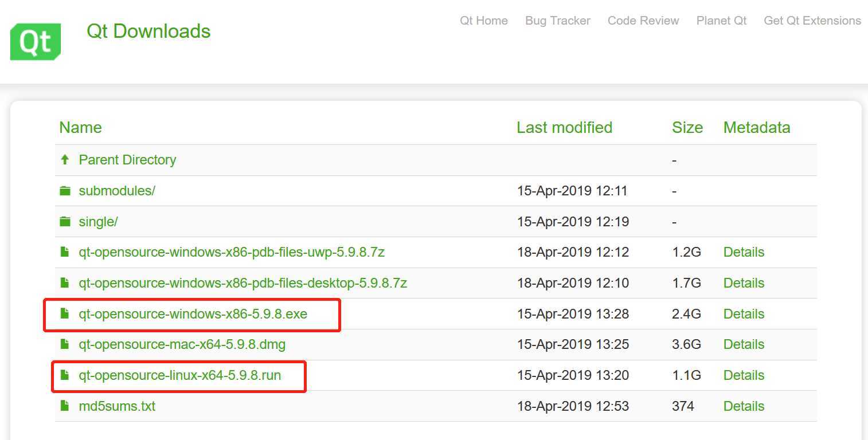Click the folder icon beside single/
This screenshot has width=868, height=440.
[x=65, y=222]
